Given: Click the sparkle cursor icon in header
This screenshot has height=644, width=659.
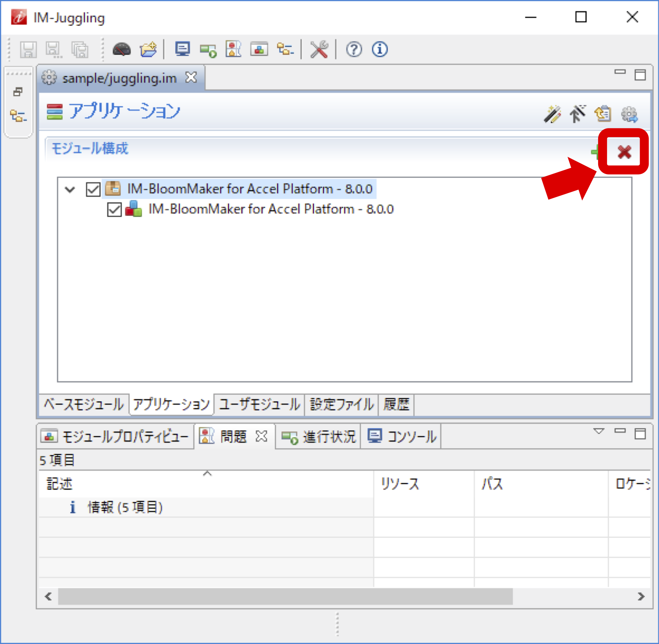Looking at the screenshot, I should [x=578, y=114].
